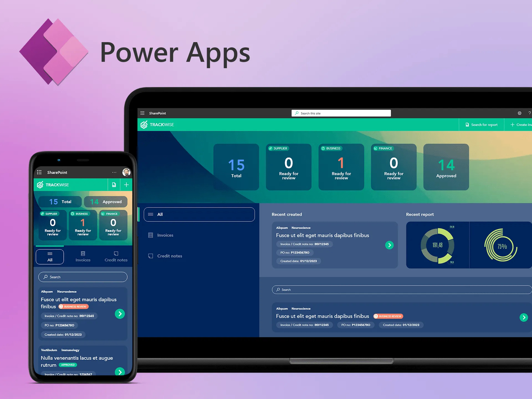The width and height of the screenshot is (532, 399).
Task: Click the settings gear icon in SharePoint bar
Action: click(520, 113)
